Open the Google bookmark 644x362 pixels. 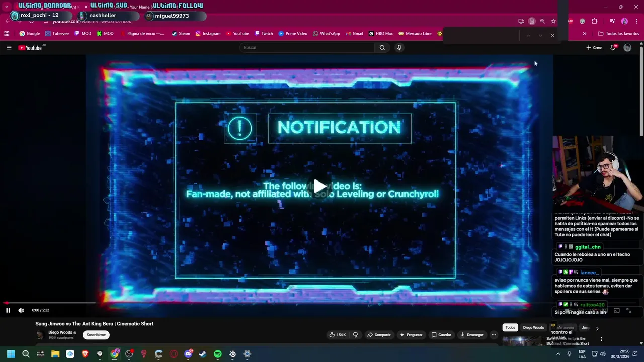[30, 34]
